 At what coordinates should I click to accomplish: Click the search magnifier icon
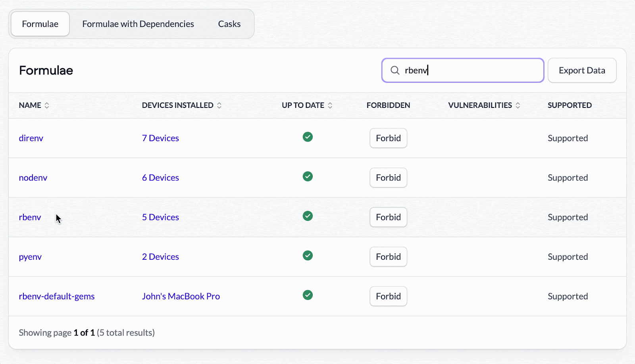(x=395, y=71)
